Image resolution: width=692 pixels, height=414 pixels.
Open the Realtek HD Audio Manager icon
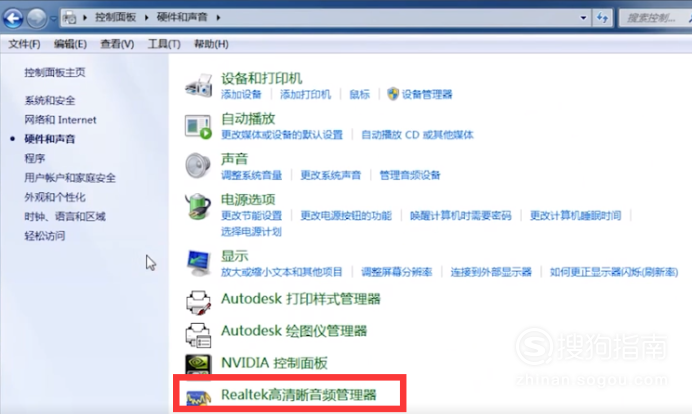coord(198,397)
